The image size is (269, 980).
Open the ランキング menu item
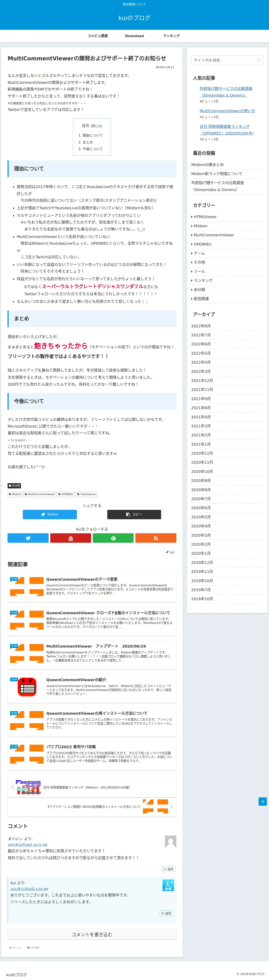[171, 36]
